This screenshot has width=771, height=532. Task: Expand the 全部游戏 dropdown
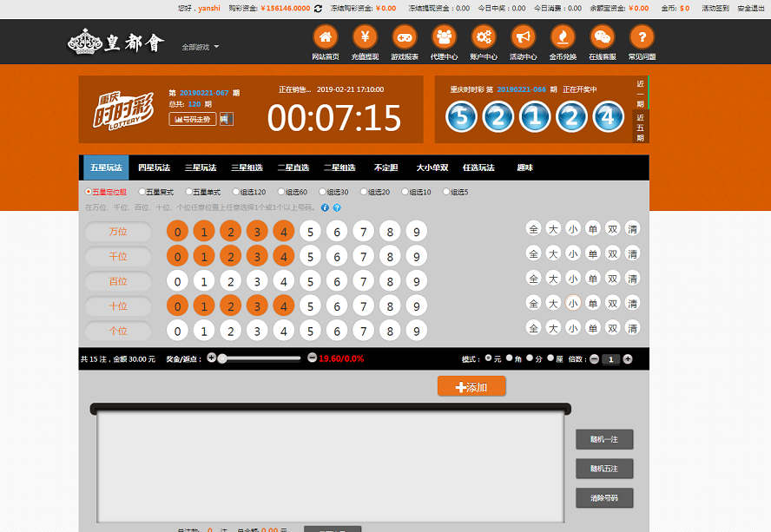point(201,47)
